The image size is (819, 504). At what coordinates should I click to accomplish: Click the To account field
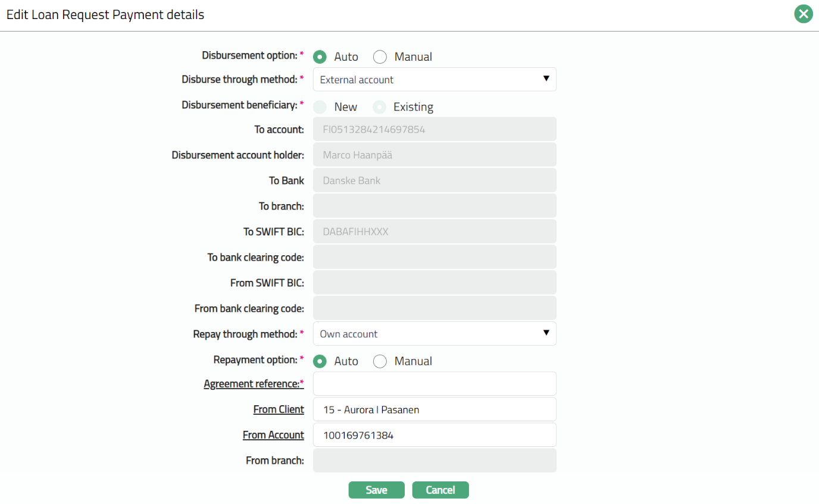(x=434, y=129)
